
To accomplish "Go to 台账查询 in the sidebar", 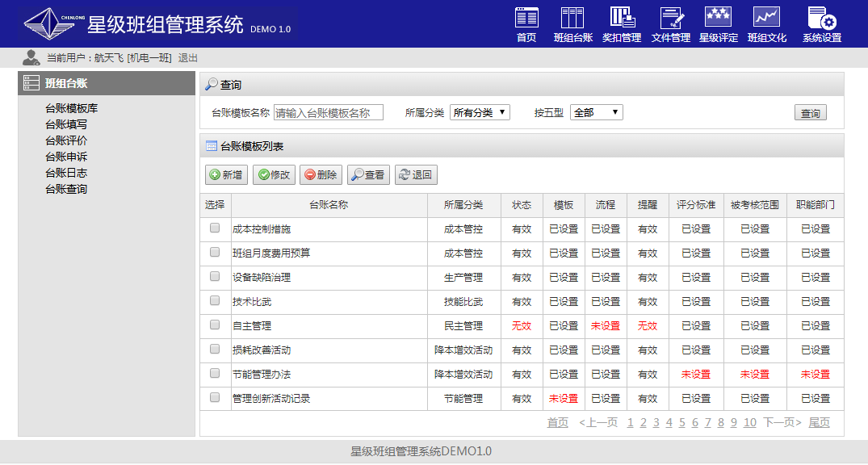I will (66, 189).
